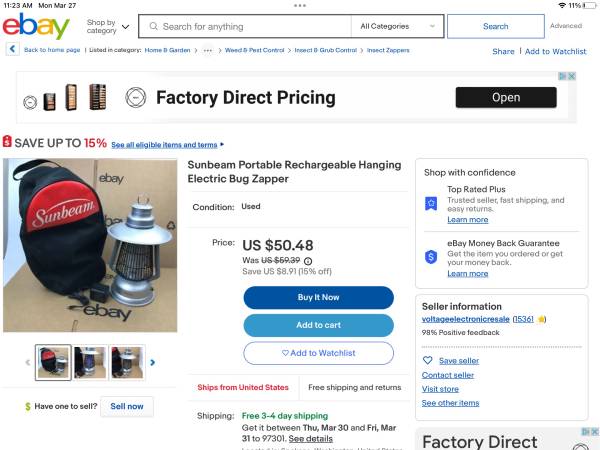Expand the breadcrumb ellipsis
Image resolution: width=600 pixels, height=450 pixels.
pyautogui.click(x=207, y=50)
